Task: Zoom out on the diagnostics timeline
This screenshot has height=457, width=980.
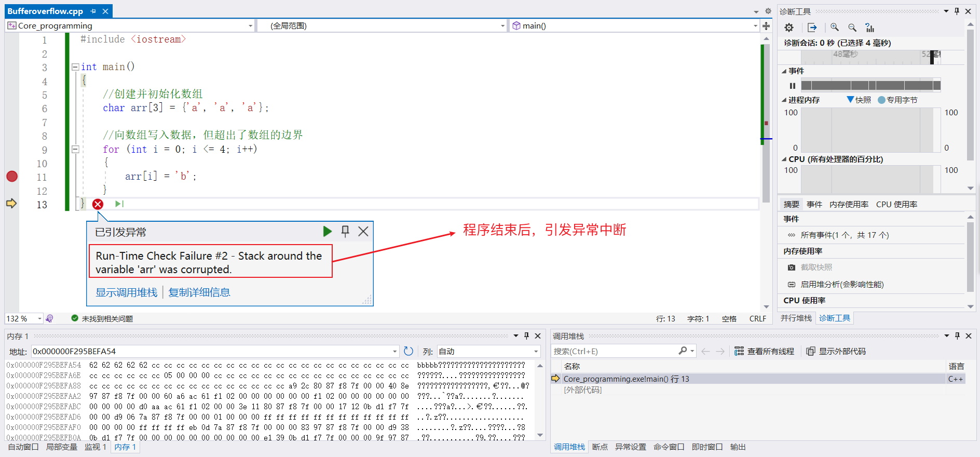Action: click(x=852, y=28)
